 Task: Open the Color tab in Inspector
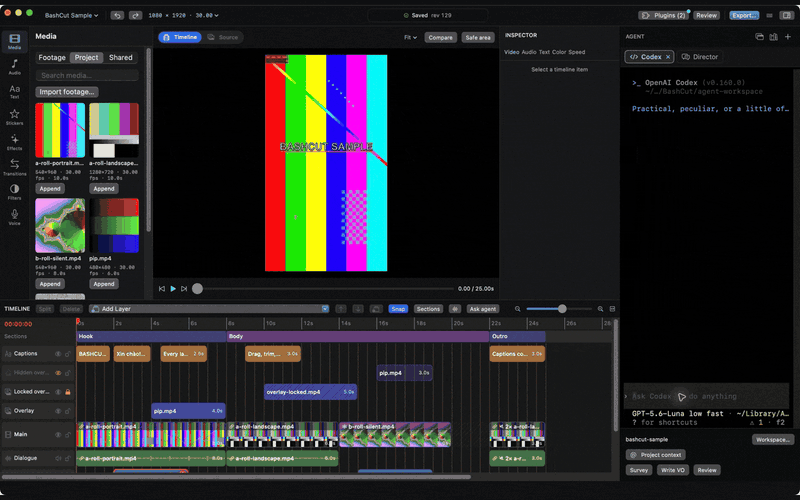(559, 52)
